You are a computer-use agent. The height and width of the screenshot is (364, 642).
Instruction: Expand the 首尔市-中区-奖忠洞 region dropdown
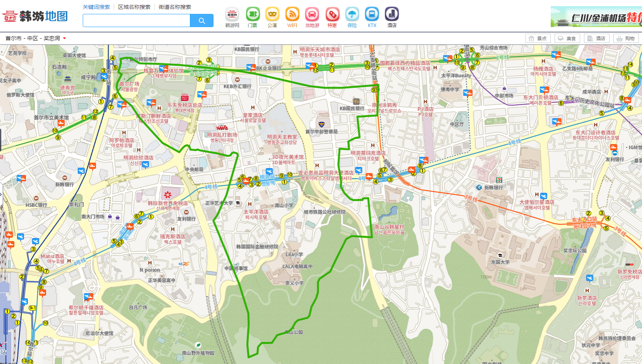click(36, 38)
